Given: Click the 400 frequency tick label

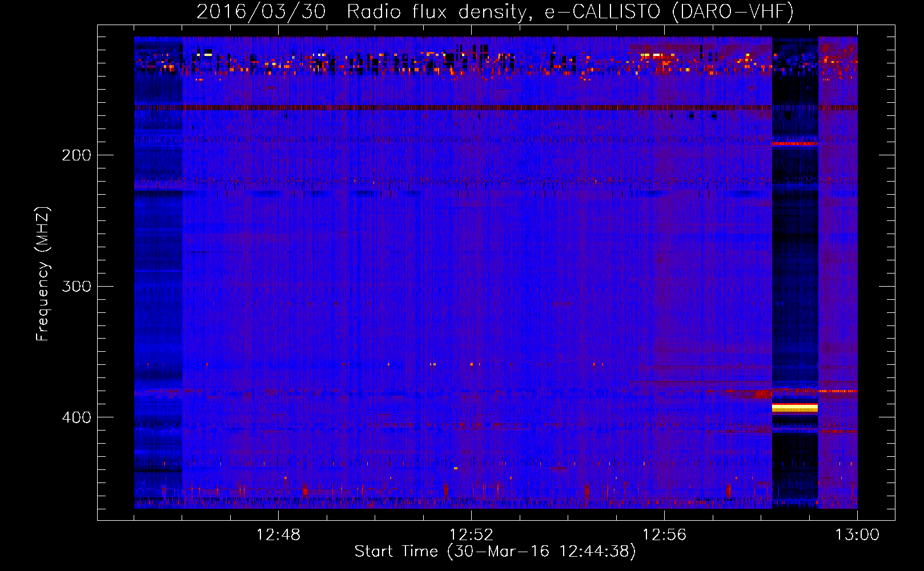Looking at the screenshot, I should point(77,417).
